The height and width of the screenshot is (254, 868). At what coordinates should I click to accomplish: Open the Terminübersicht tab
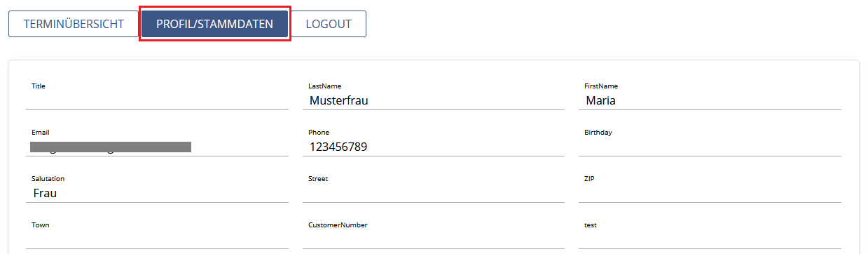pos(74,24)
